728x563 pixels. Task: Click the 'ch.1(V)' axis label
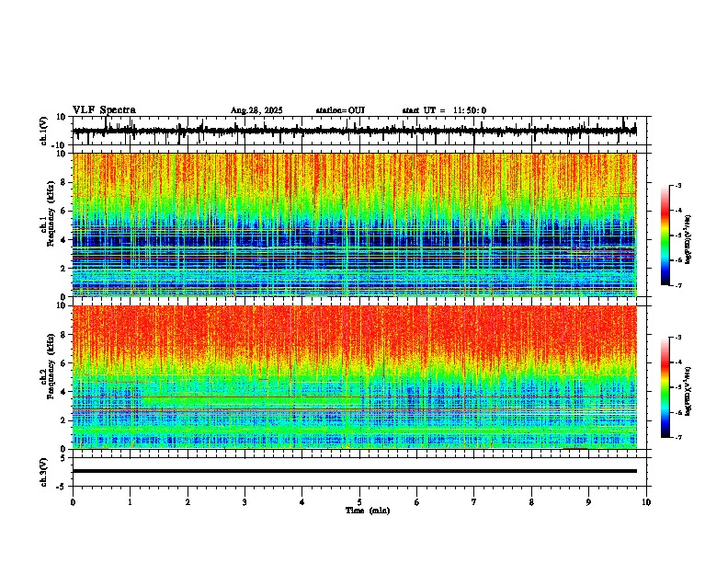(44, 131)
